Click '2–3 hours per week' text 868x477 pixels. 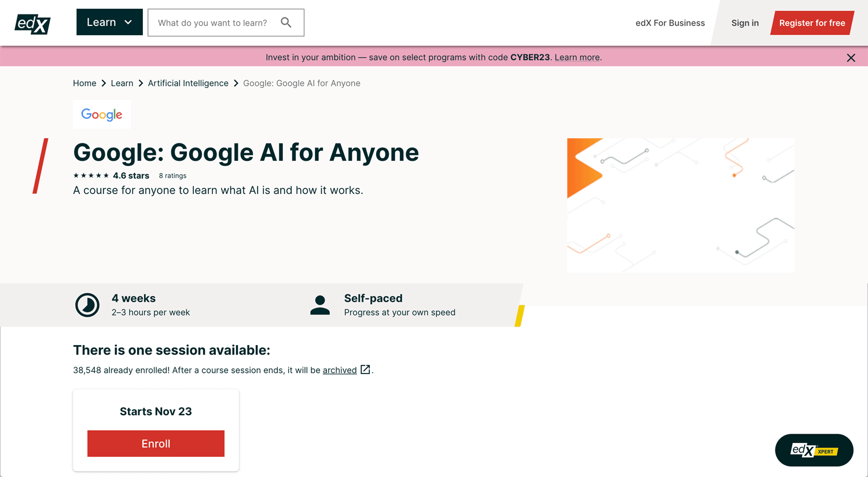[x=150, y=312]
